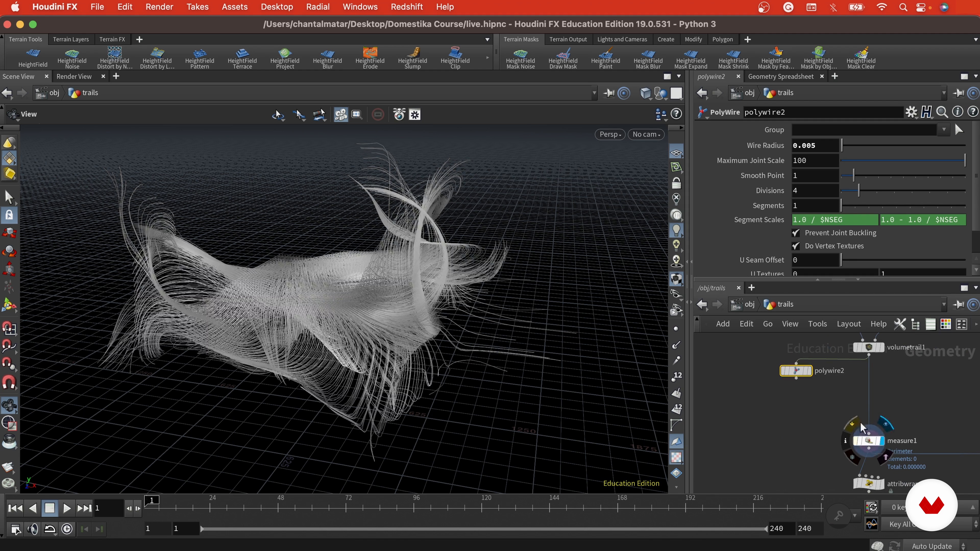Open the Persp viewport dropdown
Viewport: 980px width, 551px height.
point(610,135)
